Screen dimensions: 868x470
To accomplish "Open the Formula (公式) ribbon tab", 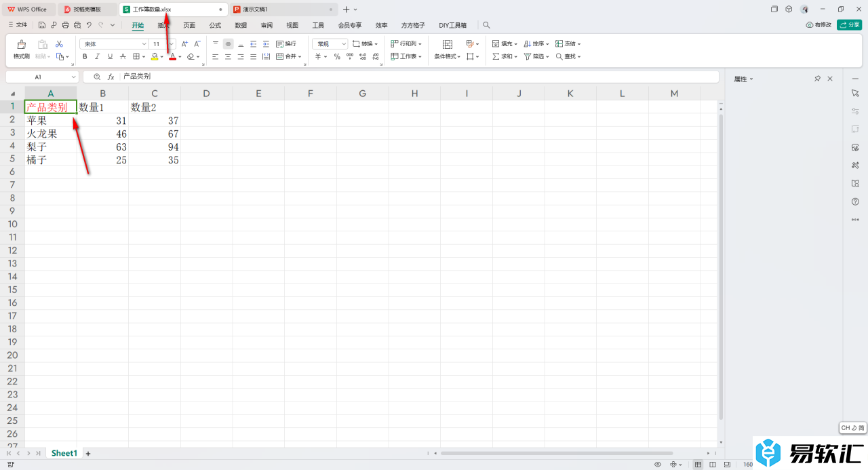I will [215, 25].
